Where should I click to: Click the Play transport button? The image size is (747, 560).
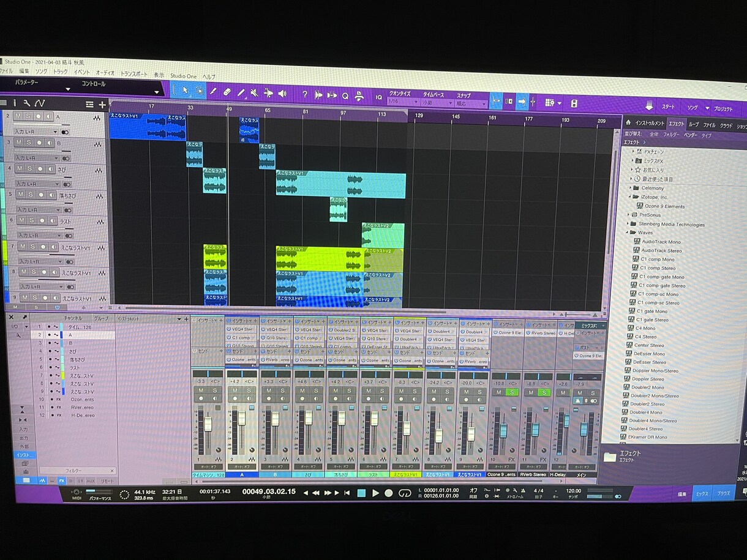click(x=375, y=493)
